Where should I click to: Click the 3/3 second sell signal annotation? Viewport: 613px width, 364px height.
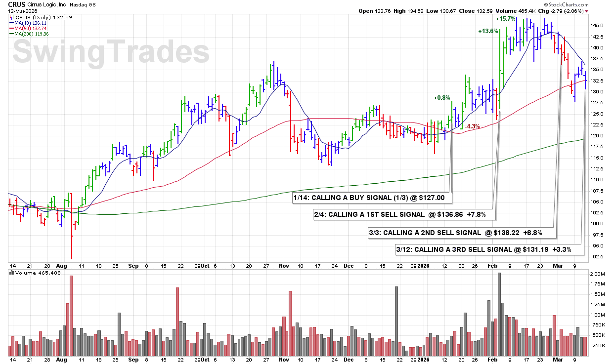[461, 232]
